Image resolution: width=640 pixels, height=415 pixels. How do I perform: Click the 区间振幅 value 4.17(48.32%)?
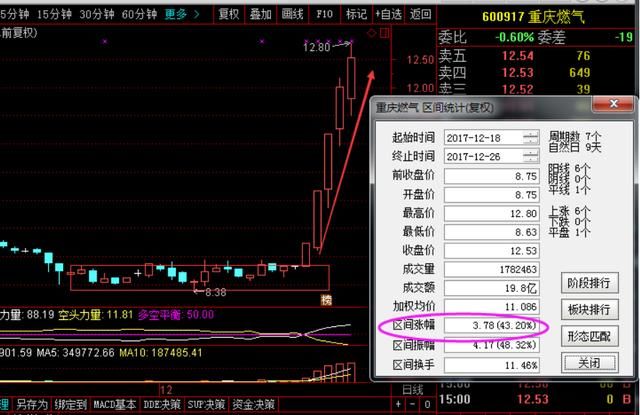click(x=491, y=345)
